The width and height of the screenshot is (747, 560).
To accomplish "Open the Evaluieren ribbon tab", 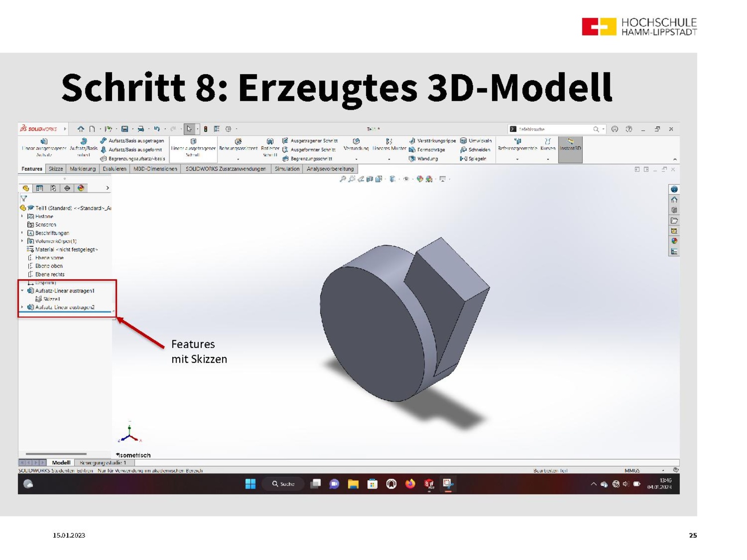I will click(114, 169).
